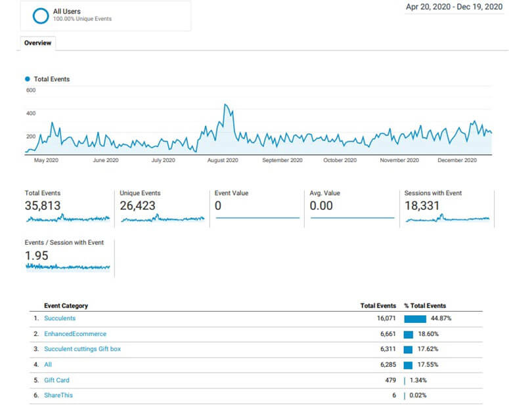Click the May 2020 axis label
Image resolution: width=509 pixels, height=420 pixels.
click(x=46, y=160)
